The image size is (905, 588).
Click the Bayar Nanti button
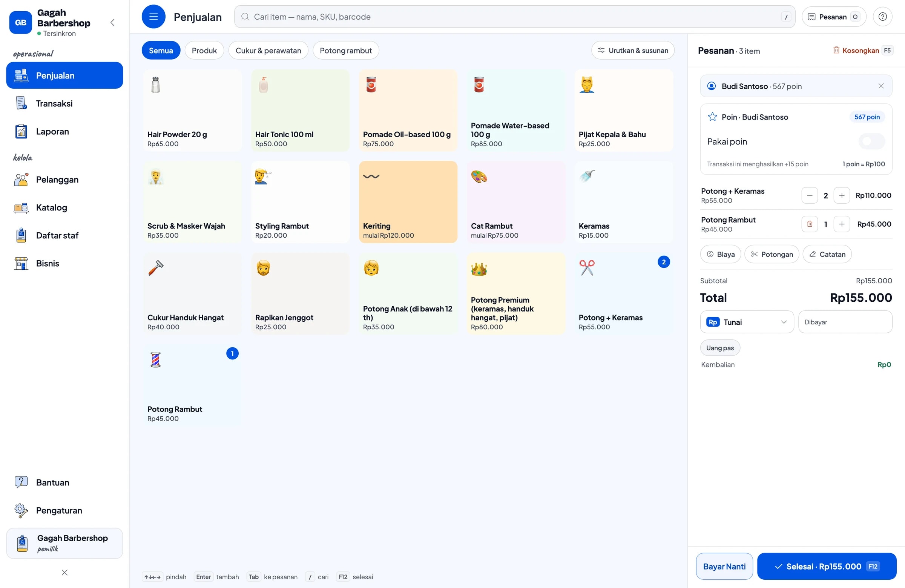(724, 566)
